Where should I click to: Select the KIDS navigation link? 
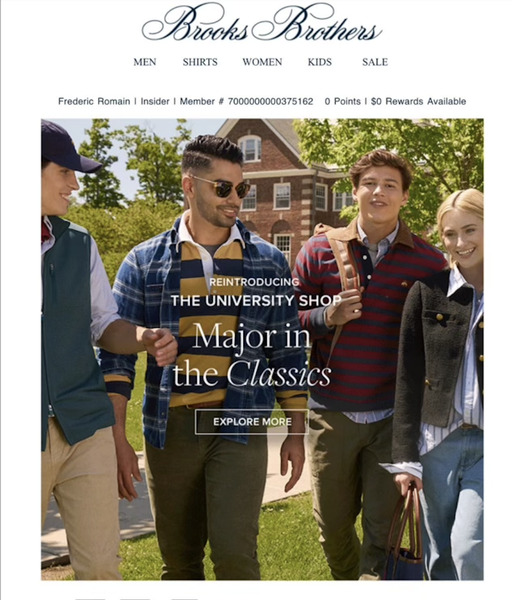coord(320,62)
